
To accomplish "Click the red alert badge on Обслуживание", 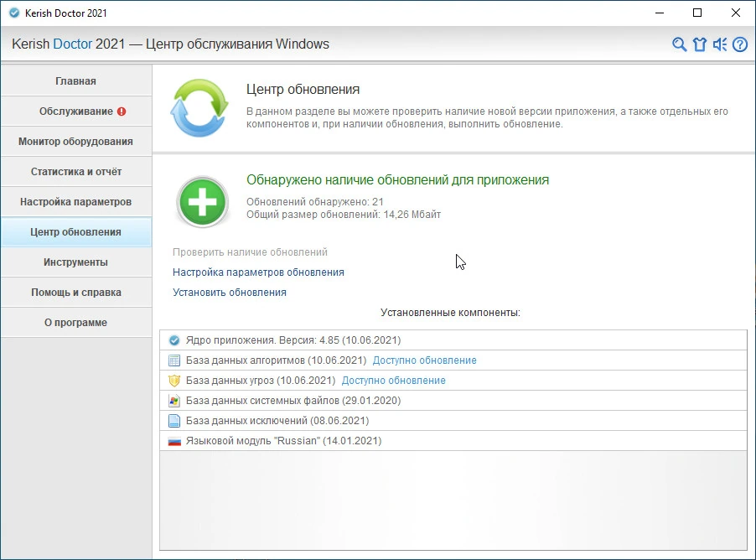I will tap(122, 111).
